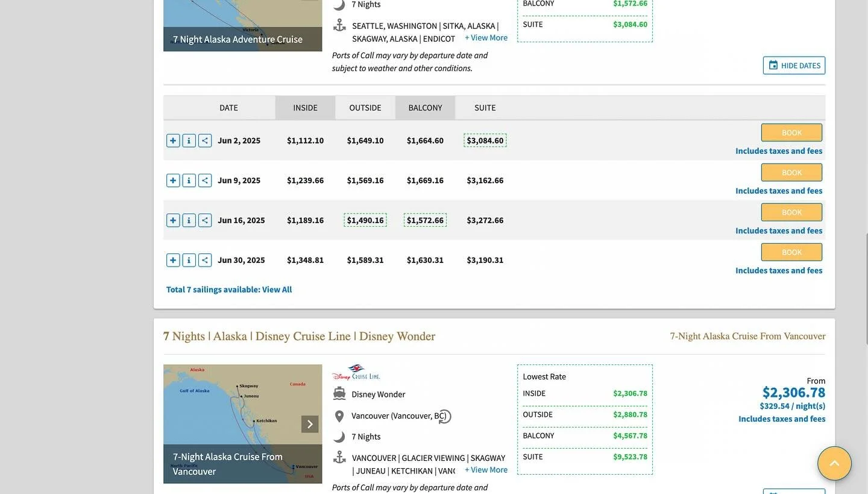Expand details for Jun 16, 2025 sailing
The image size is (868, 494).
pos(173,220)
